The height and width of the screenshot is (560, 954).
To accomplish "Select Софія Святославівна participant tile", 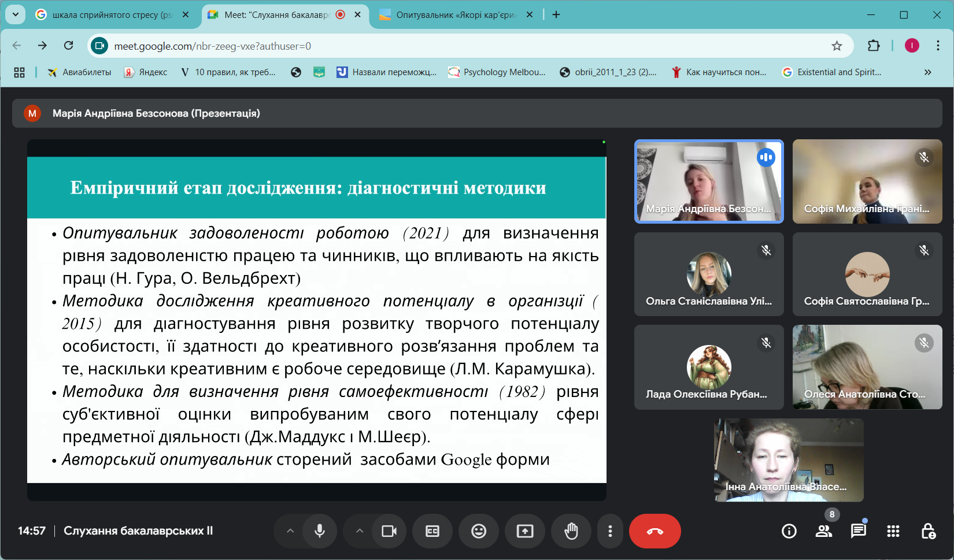I will click(867, 274).
